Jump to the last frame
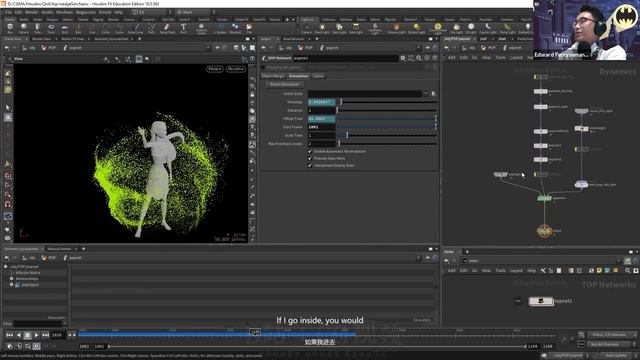The width and height of the screenshot is (640, 360). click(45, 335)
